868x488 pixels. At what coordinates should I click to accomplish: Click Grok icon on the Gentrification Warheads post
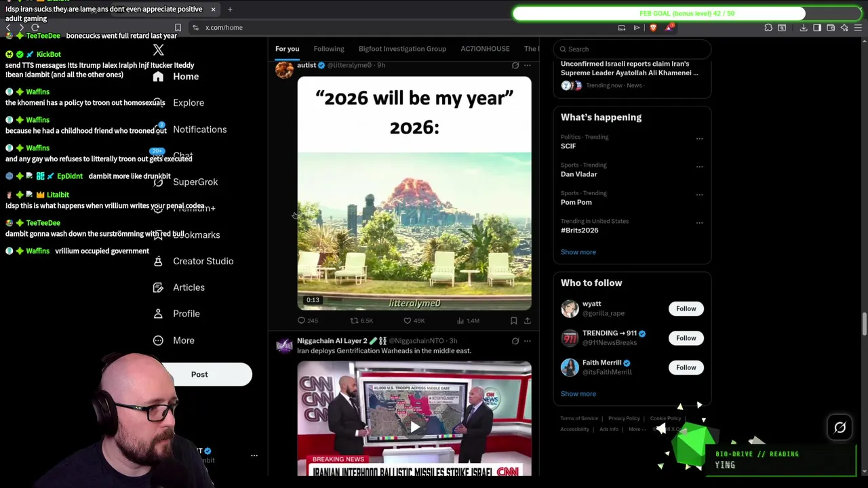pyautogui.click(x=515, y=341)
